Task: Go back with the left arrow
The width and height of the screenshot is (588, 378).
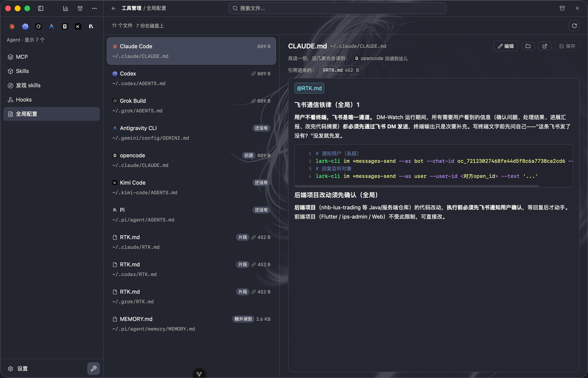Action: (x=114, y=8)
